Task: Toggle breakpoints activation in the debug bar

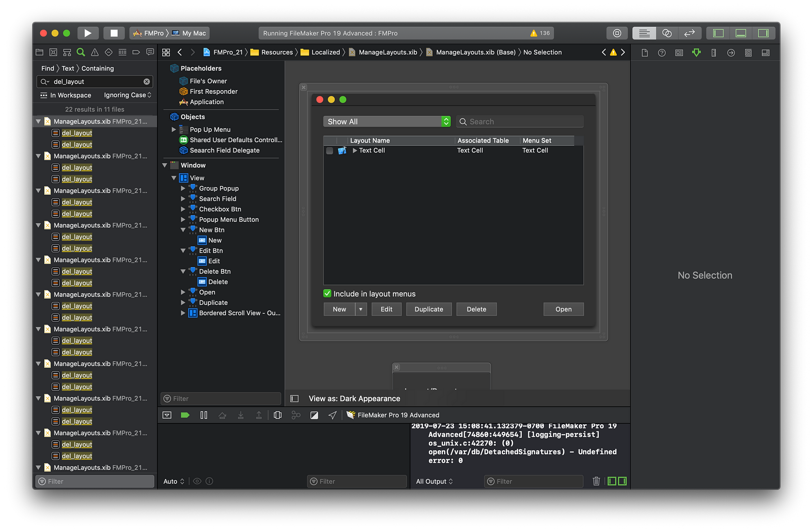Action: [x=185, y=415]
